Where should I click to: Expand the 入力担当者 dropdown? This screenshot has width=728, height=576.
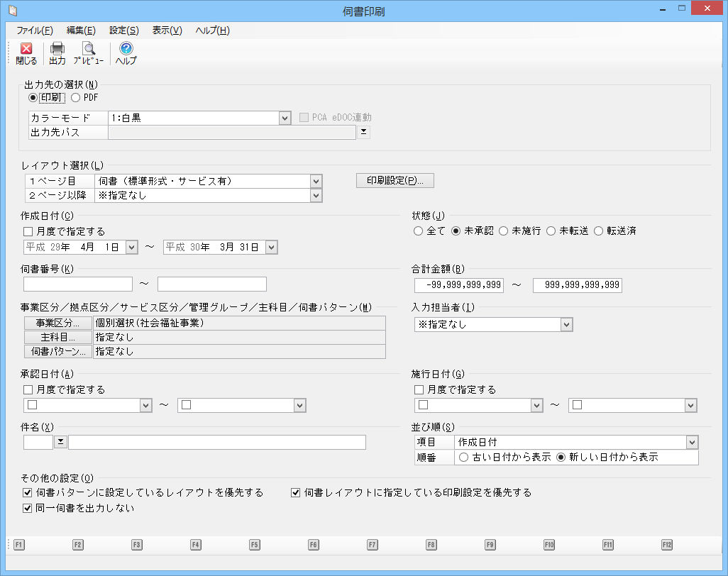pyautogui.click(x=566, y=325)
